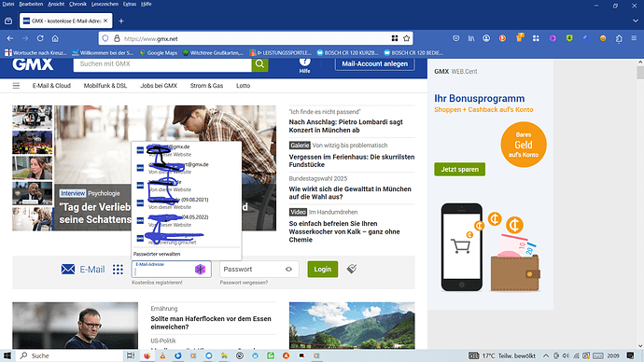Click the purple password-manager icon in E-Mail-Adresse field

click(x=200, y=270)
